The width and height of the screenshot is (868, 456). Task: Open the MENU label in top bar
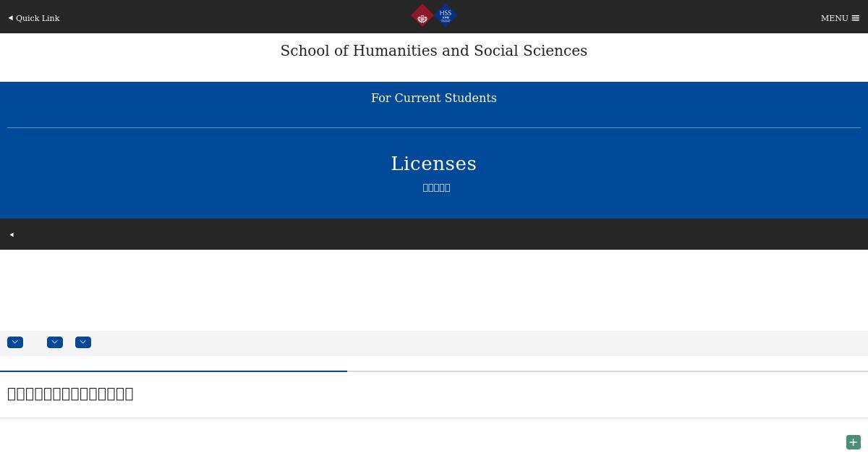pyautogui.click(x=834, y=18)
